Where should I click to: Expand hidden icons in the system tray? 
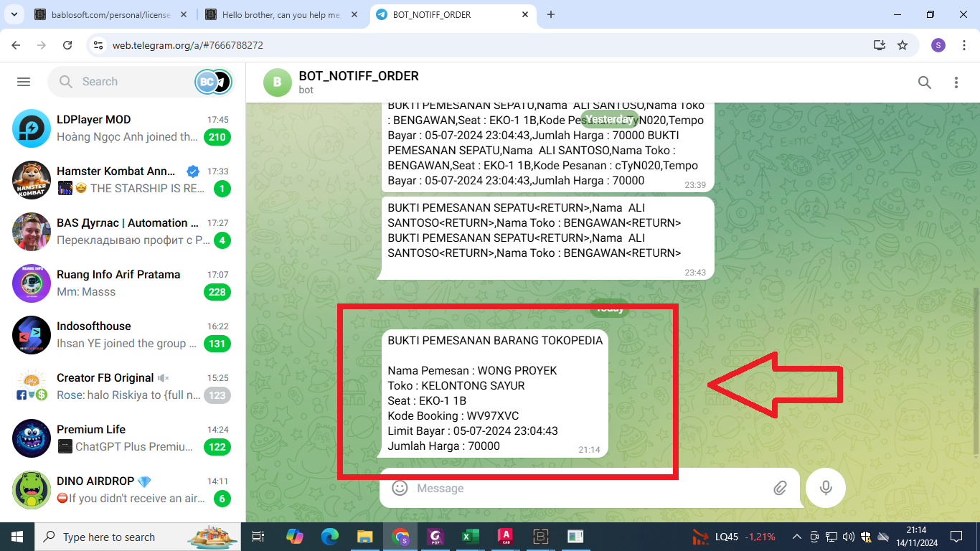[x=796, y=536]
